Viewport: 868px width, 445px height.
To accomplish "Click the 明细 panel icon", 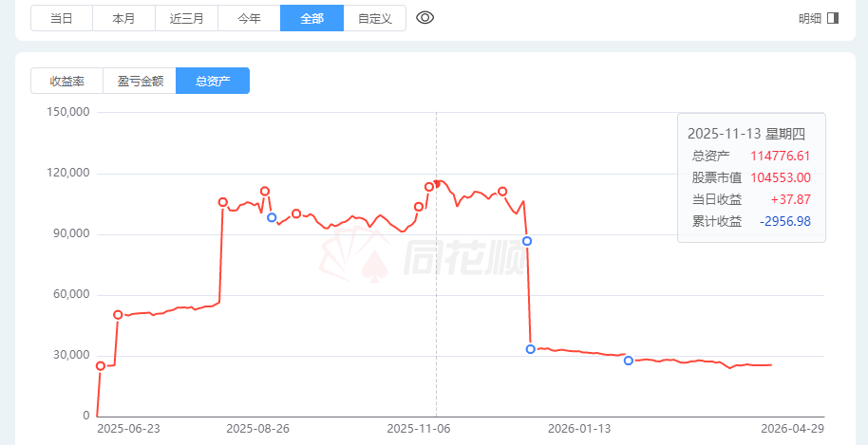I will [833, 18].
